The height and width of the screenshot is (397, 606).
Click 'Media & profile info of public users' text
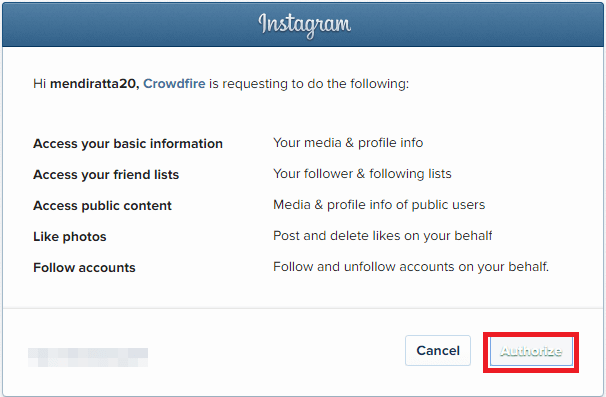[379, 204]
